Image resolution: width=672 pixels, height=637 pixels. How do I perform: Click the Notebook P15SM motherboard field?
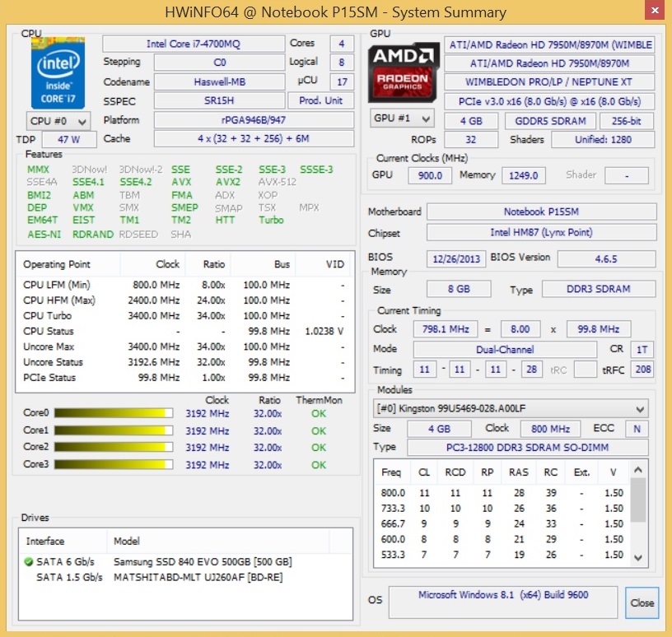pos(542,212)
